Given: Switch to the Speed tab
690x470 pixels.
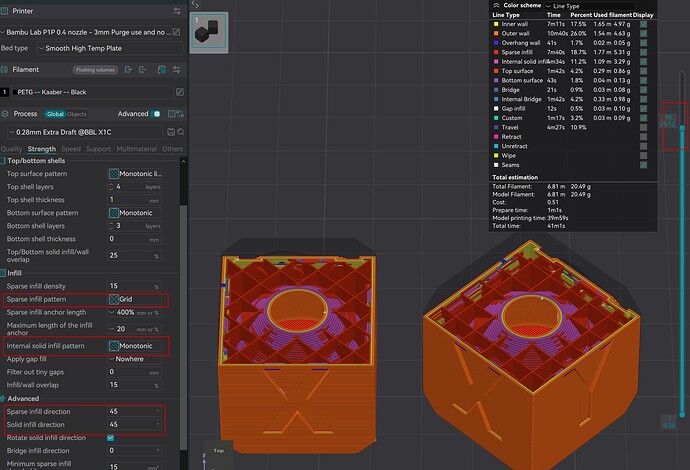Looking at the screenshot, I should pyautogui.click(x=71, y=149).
